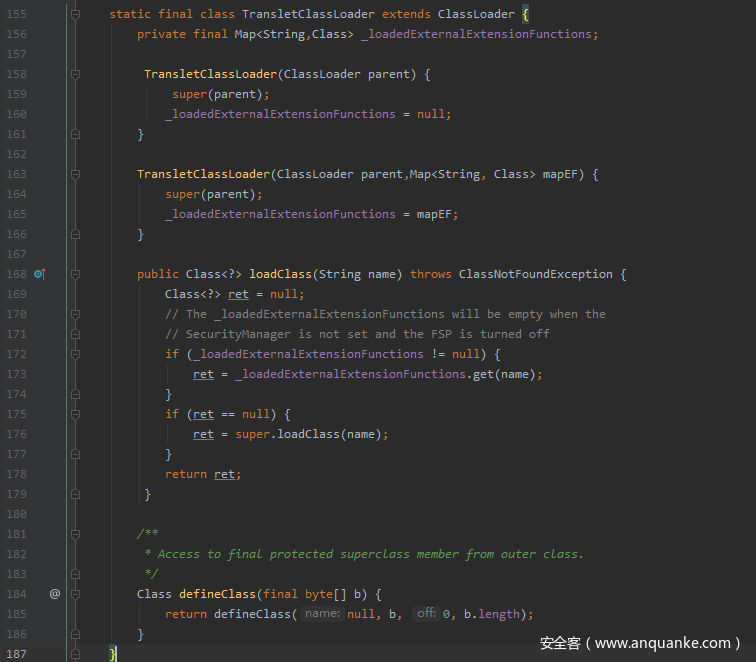Click the highlighted opening brace on line 155

tap(526, 14)
